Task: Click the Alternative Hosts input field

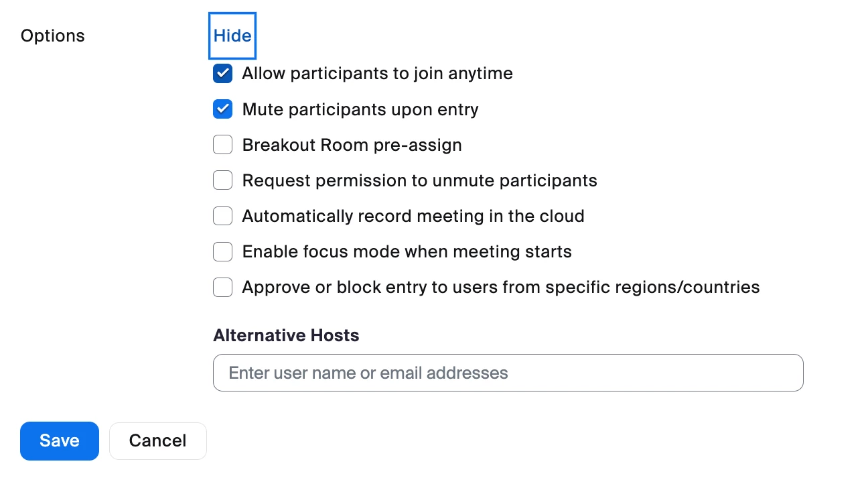Action: click(508, 373)
